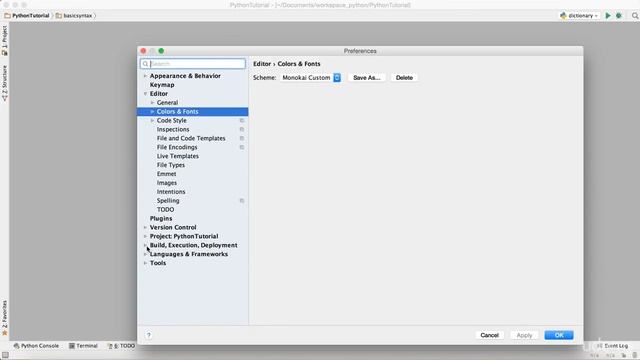Click project-level icon beside Code Style
This screenshot has height=360, width=640.
[242, 120]
